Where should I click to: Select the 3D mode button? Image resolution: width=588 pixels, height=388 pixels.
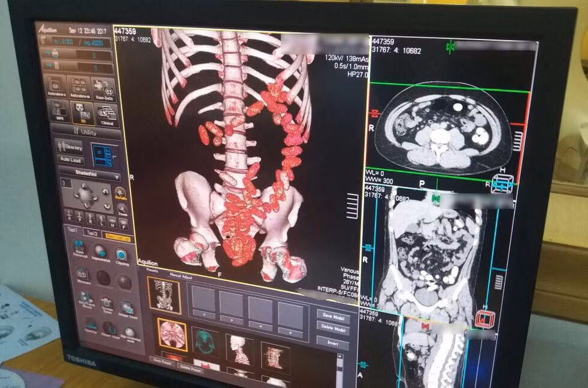coord(83,114)
